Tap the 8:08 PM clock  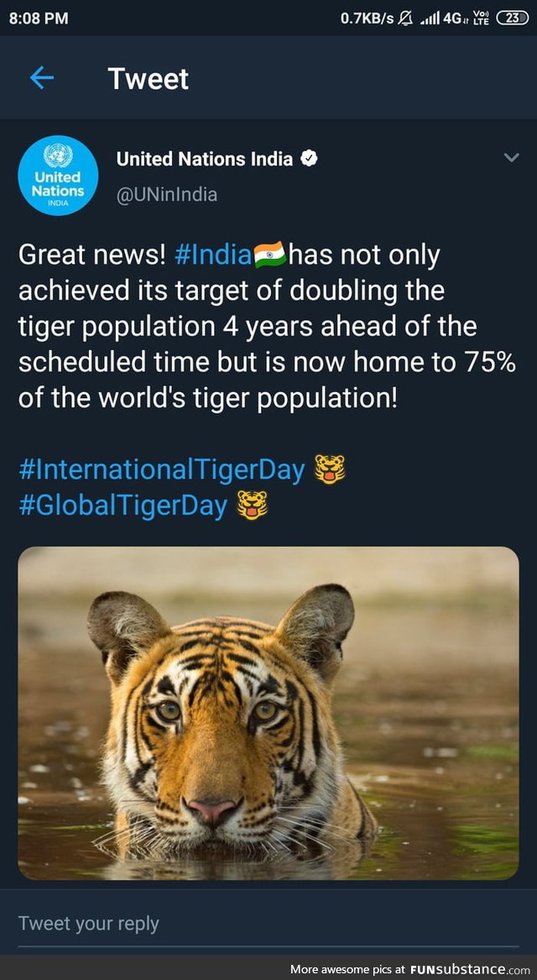[x=39, y=18]
